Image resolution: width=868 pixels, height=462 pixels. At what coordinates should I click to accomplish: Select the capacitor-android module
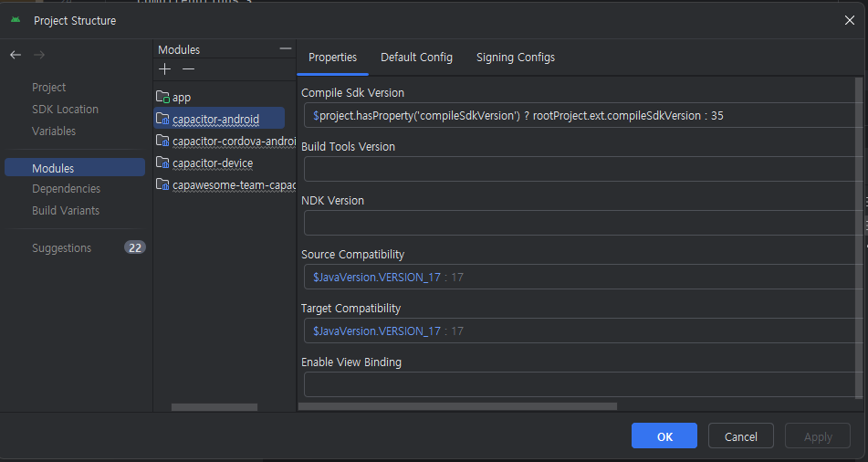tap(219, 119)
